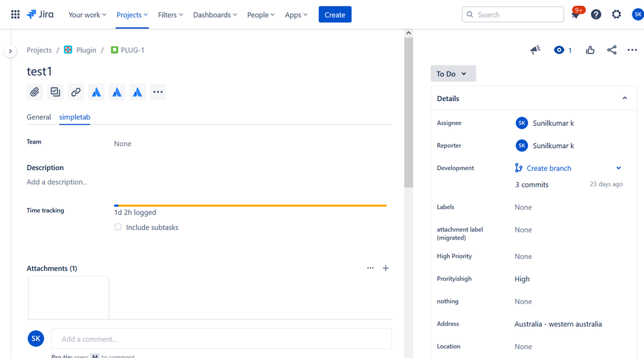
Task: Click the test1 issue title
Action: click(39, 71)
